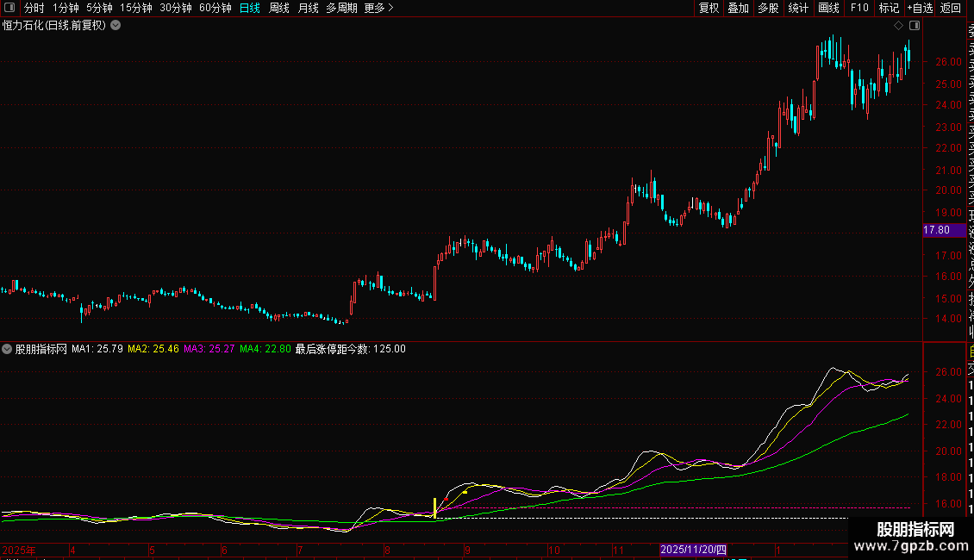Click the diamond marker icon above chart
Viewport: 974px width, 560px height.
898,26
